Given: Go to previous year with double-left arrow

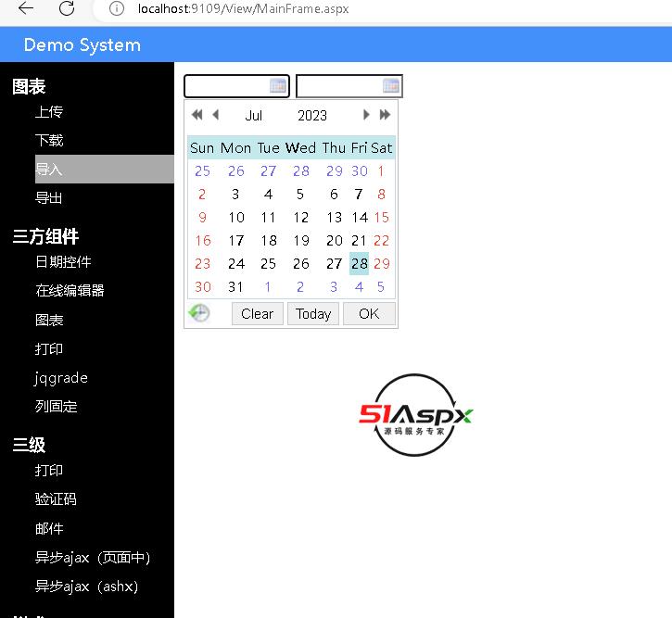Looking at the screenshot, I should pos(197,115).
